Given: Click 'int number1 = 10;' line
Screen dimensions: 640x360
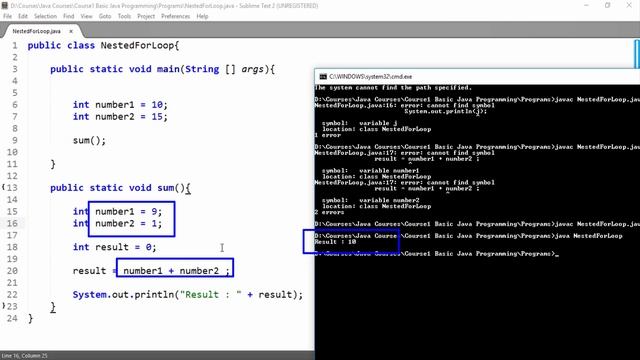Looking at the screenshot, I should point(120,105).
